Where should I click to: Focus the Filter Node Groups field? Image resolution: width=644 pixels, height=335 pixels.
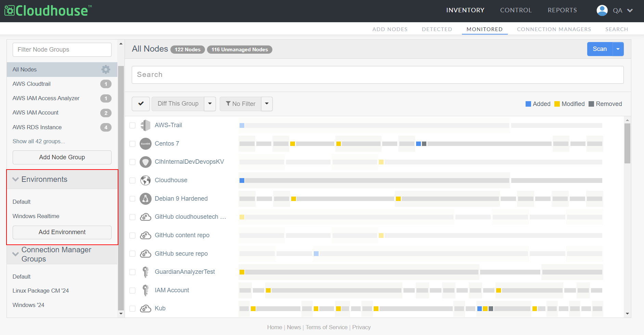pyautogui.click(x=62, y=50)
